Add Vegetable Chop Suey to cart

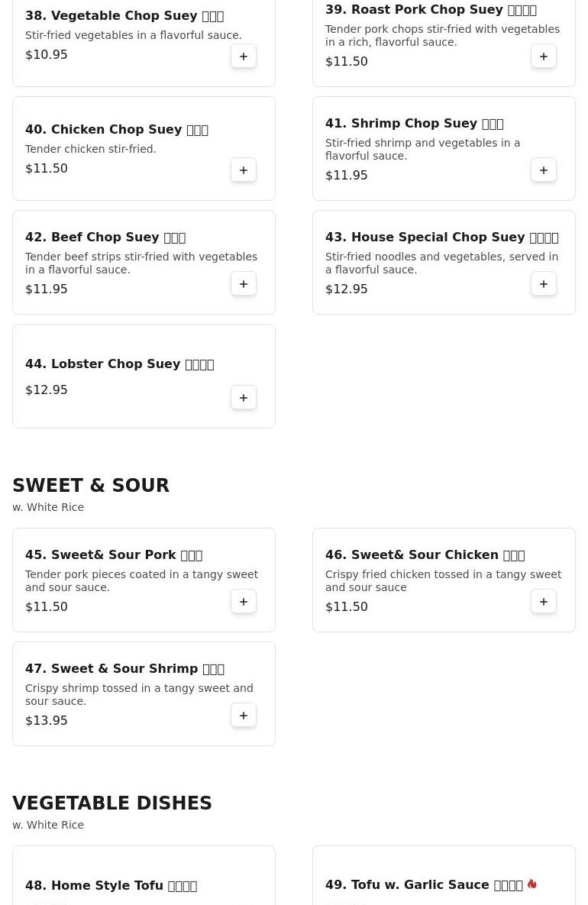pyautogui.click(x=244, y=57)
